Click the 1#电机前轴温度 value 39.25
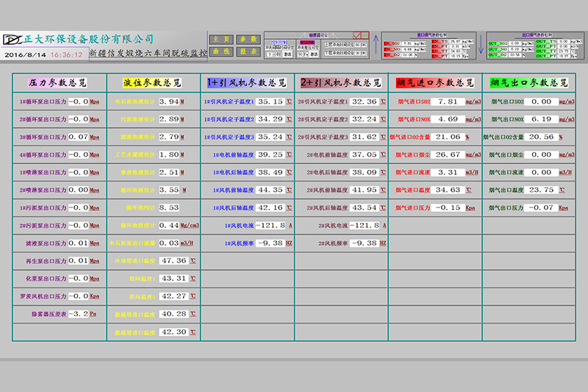The height and width of the screenshot is (392, 588). pyautogui.click(x=270, y=154)
